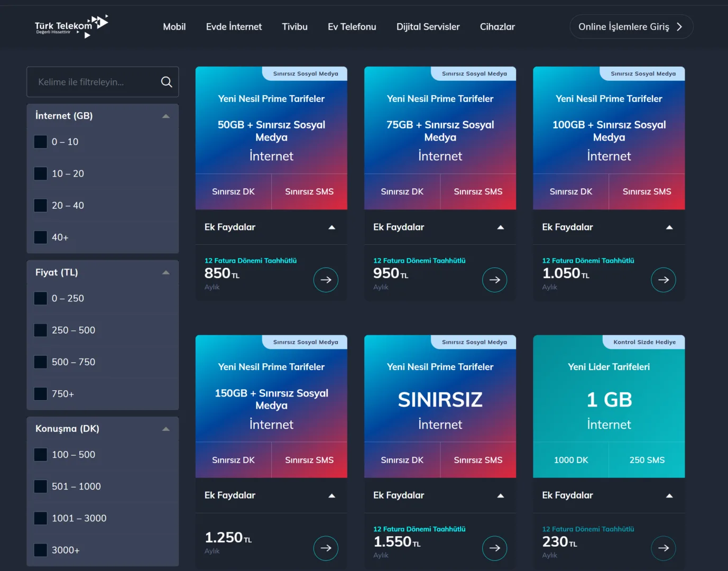Check the 20 – 40 GB internet filter

click(41, 205)
